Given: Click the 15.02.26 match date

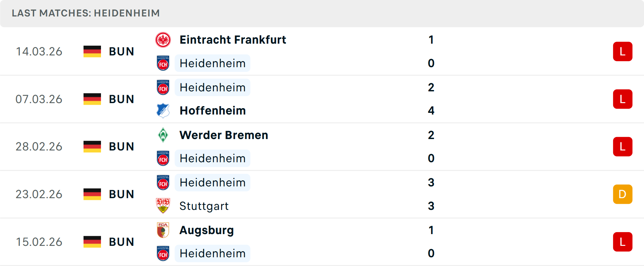Looking at the screenshot, I should pyautogui.click(x=39, y=242).
